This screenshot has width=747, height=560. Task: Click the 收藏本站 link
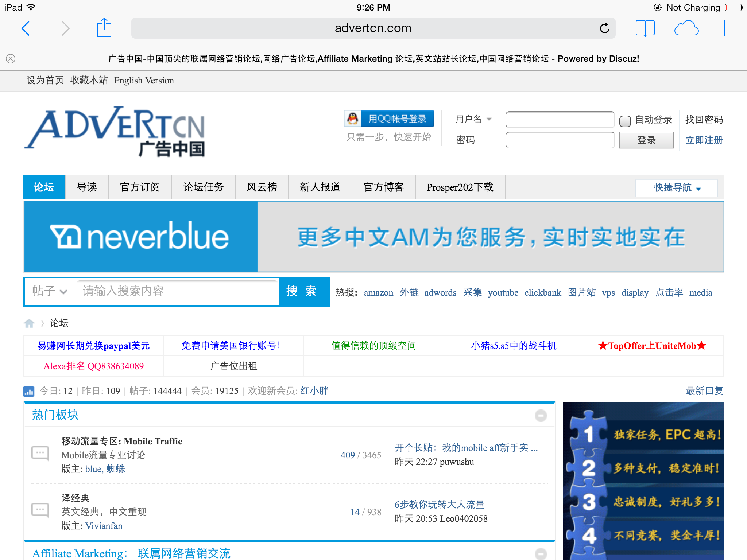pos(89,81)
